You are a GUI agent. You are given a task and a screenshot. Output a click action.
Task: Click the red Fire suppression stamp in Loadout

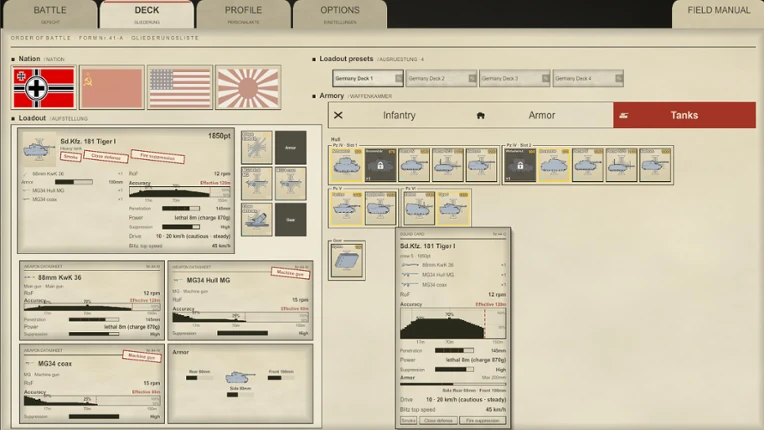(x=157, y=156)
